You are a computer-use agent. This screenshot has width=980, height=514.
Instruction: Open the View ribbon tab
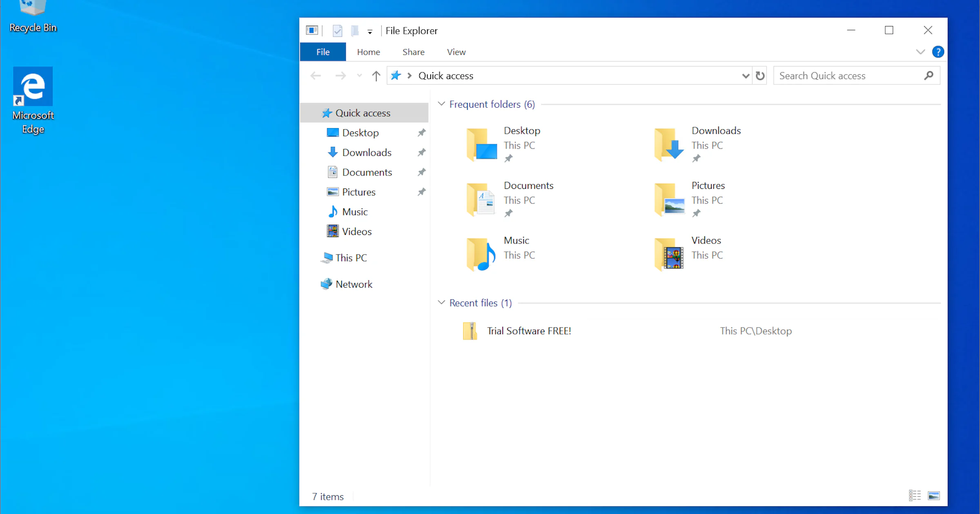(x=456, y=52)
